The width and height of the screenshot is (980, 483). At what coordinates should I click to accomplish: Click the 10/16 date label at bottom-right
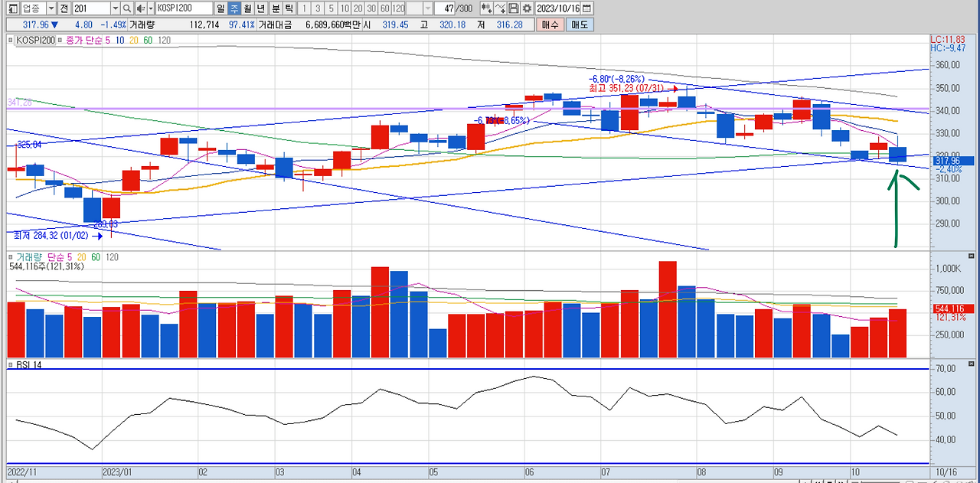946,472
